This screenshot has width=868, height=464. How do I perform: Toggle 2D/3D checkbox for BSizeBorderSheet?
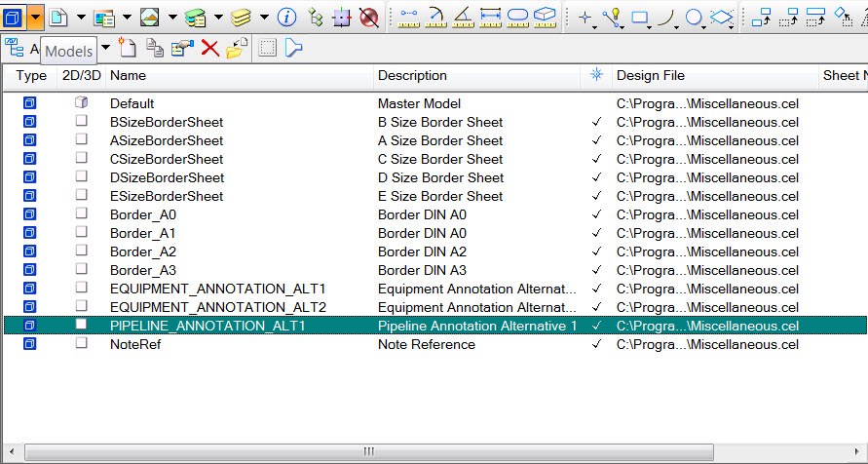coord(82,121)
